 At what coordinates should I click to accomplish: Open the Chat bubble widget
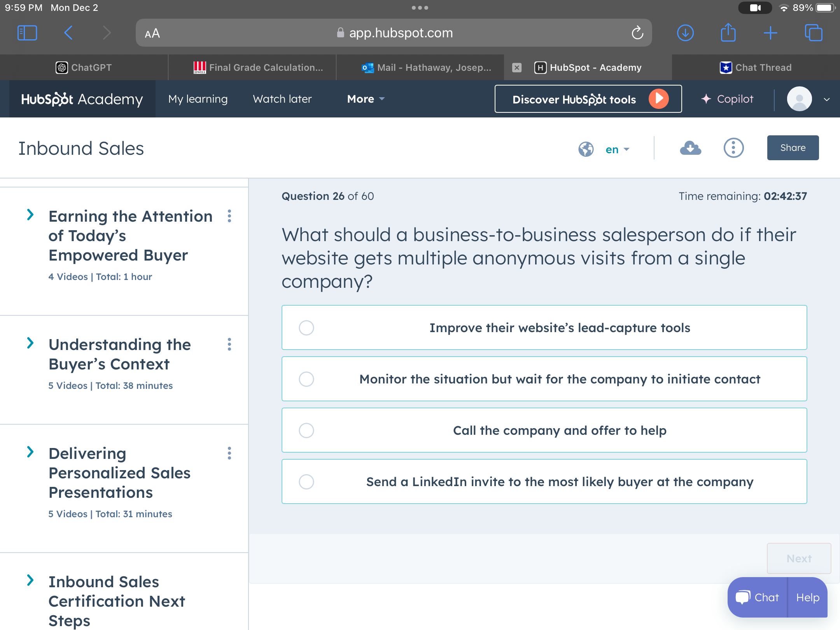(758, 597)
